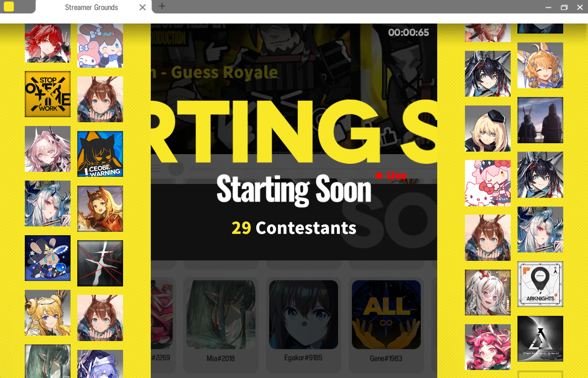Open the Arknights map pin logo avatar
Screen dimensions: 588x378
click(x=540, y=284)
